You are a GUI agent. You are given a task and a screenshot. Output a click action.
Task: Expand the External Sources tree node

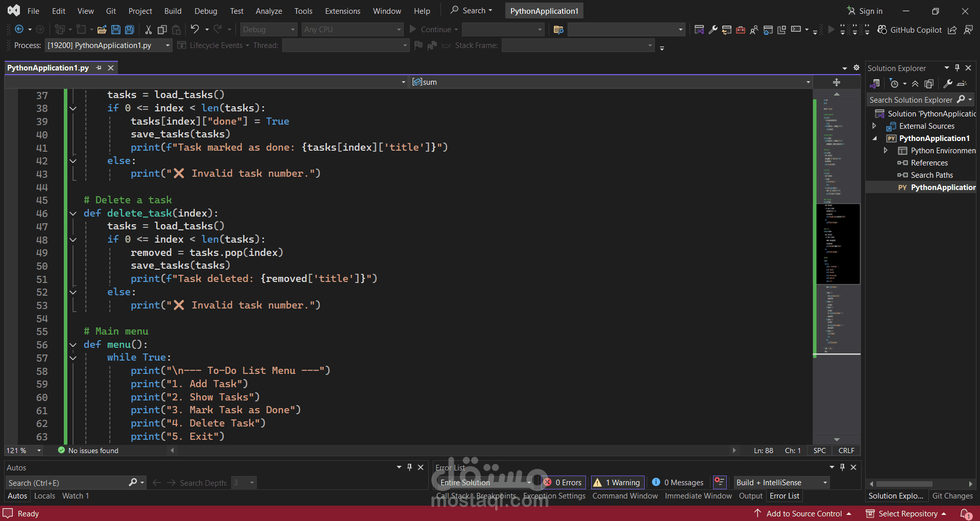click(x=874, y=126)
